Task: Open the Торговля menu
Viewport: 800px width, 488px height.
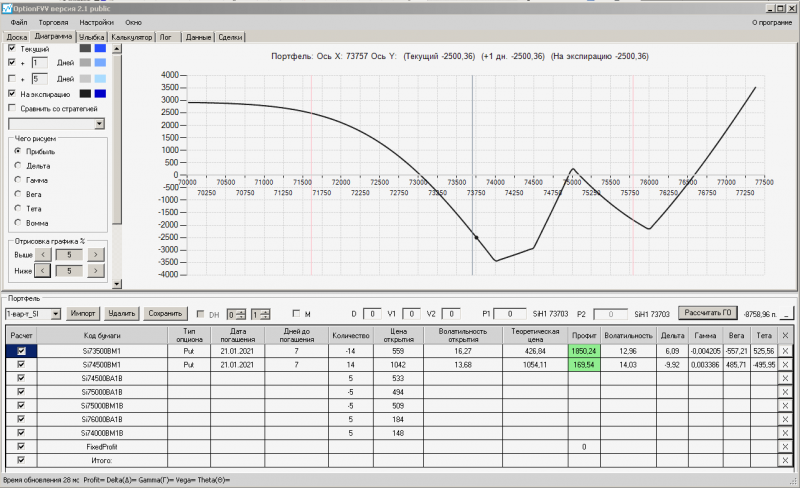Action: click(54, 22)
